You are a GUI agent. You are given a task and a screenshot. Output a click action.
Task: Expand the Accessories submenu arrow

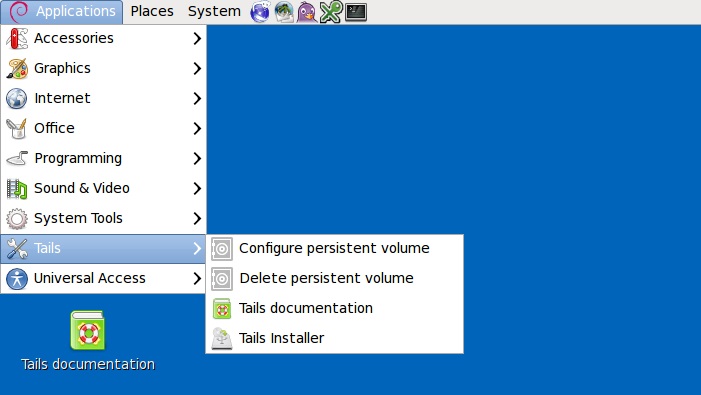click(197, 38)
